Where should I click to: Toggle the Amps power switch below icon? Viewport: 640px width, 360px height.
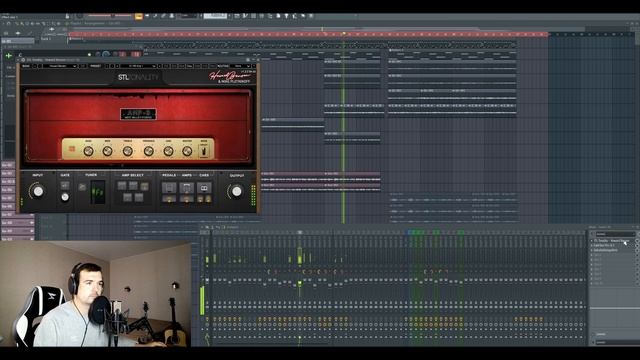[187, 199]
